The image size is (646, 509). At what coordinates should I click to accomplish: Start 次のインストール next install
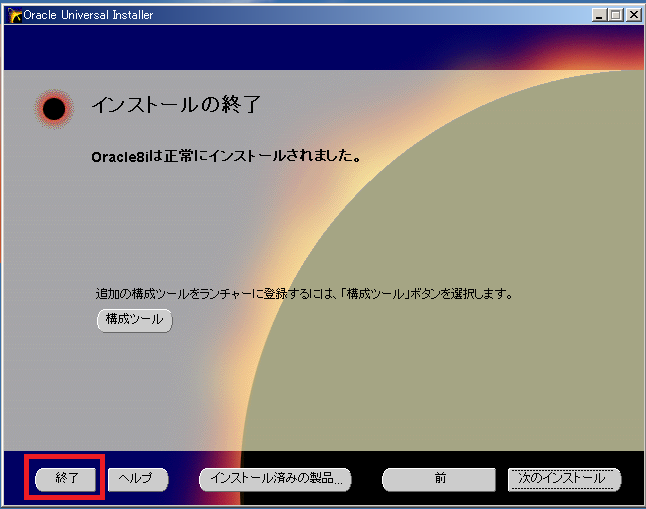coord(564,479)
